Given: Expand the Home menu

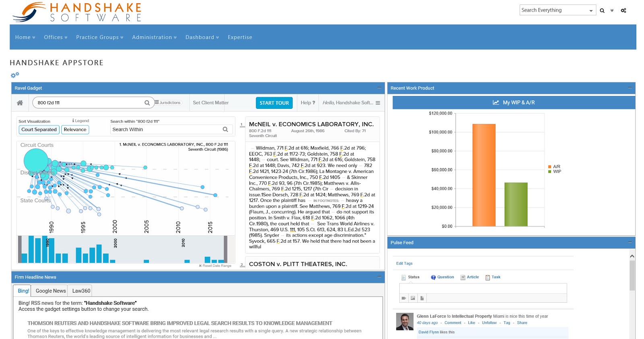Looking at the screenshot, I should (25, 37).
